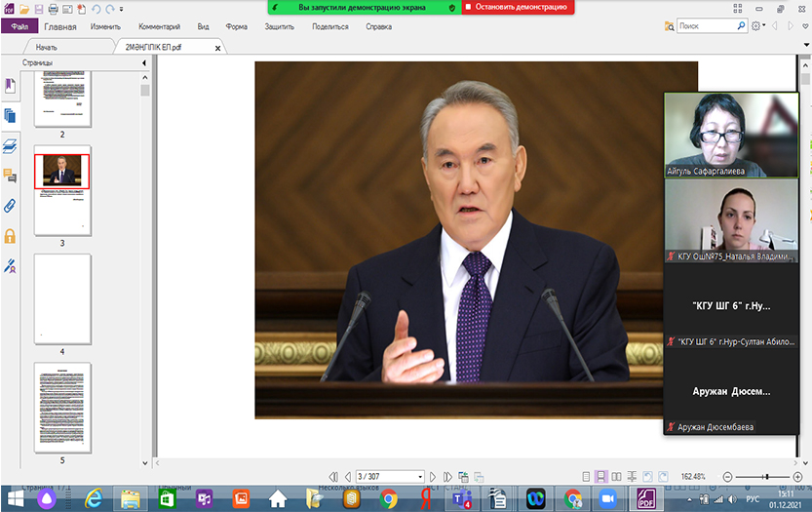Show the Comments panel icon
812x512 pixels.
point(11,176)
